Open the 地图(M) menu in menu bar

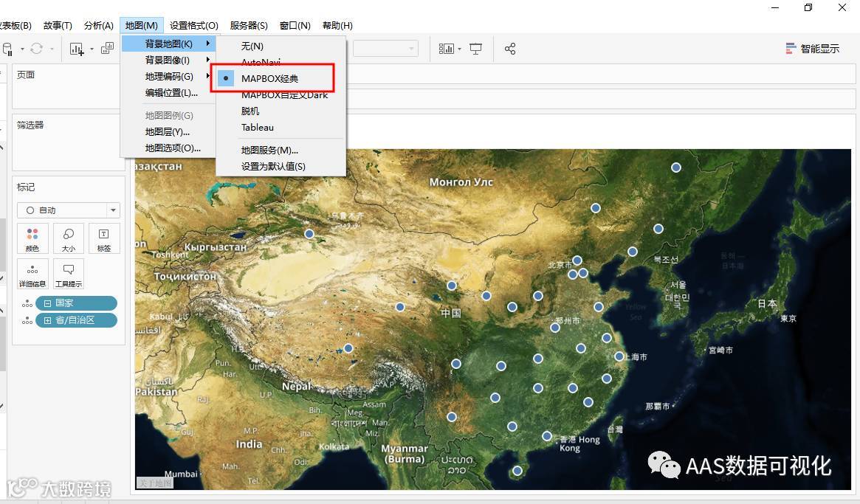[142, 25]
